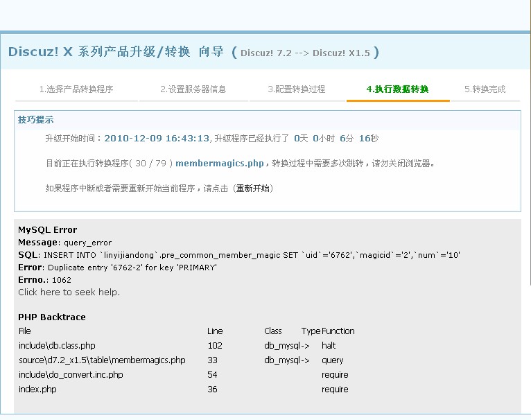Screen dimensions: 531x420
Task: Click the 2.设置服务器信息 step tab
Action: pos(193,89)
